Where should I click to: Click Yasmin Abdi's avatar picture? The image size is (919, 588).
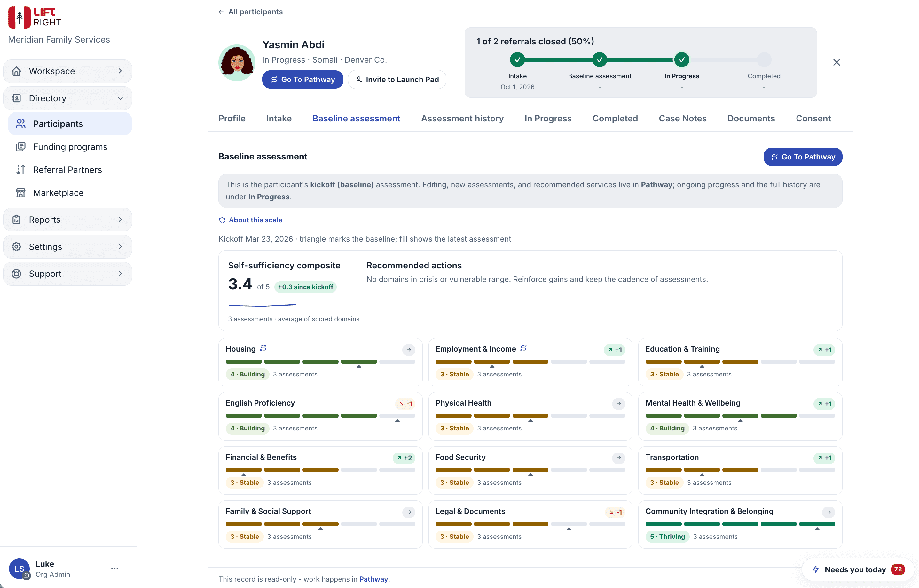(237, 63)
